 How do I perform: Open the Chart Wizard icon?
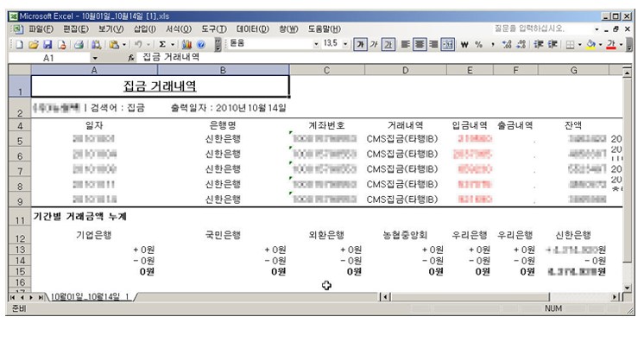pos(186,44)
